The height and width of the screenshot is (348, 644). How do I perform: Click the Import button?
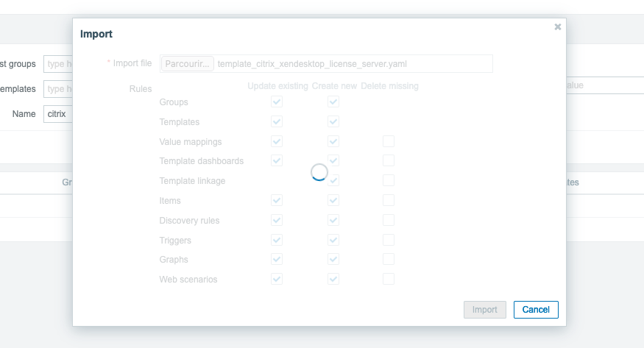coord(485,310)
